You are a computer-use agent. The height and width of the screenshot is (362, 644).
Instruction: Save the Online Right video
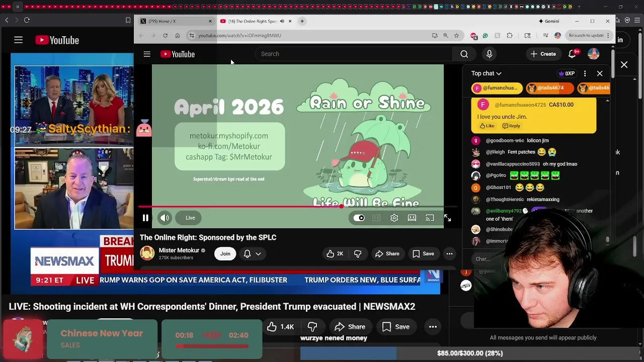(x=423, y=254)
